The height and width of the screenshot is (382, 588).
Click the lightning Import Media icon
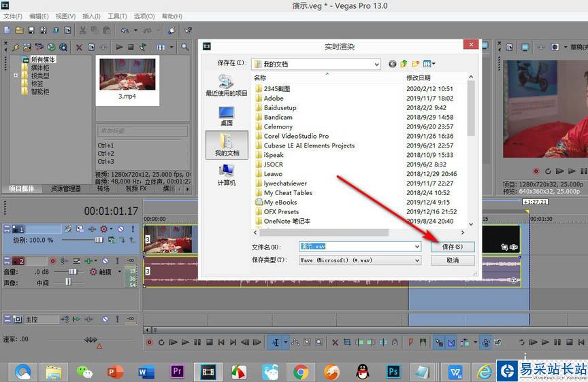pyautogui.click(x=16, y=47)
